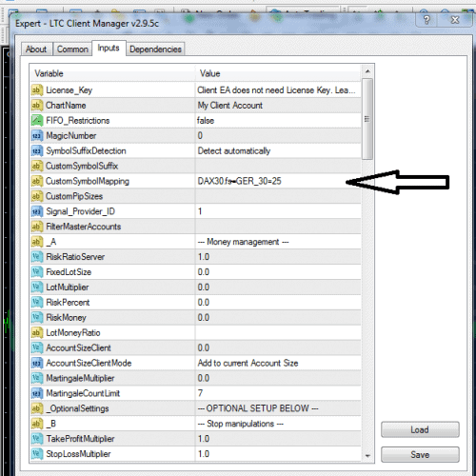This screenshot has height=476, width=476.
Task: Click the LotMoneyRatio string type icon
Action: pos(37,332)
